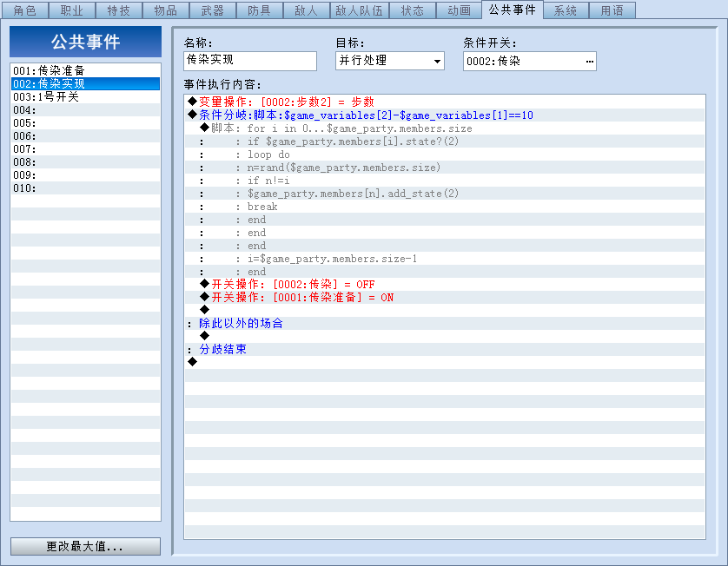
Task: Open the 武器 tab
Action: [x=212, y=10]
